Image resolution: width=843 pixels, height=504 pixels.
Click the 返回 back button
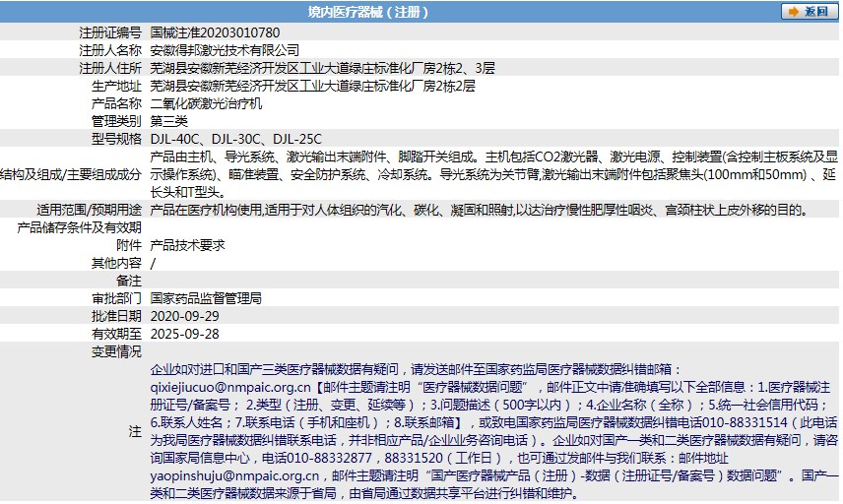[809, 11]
